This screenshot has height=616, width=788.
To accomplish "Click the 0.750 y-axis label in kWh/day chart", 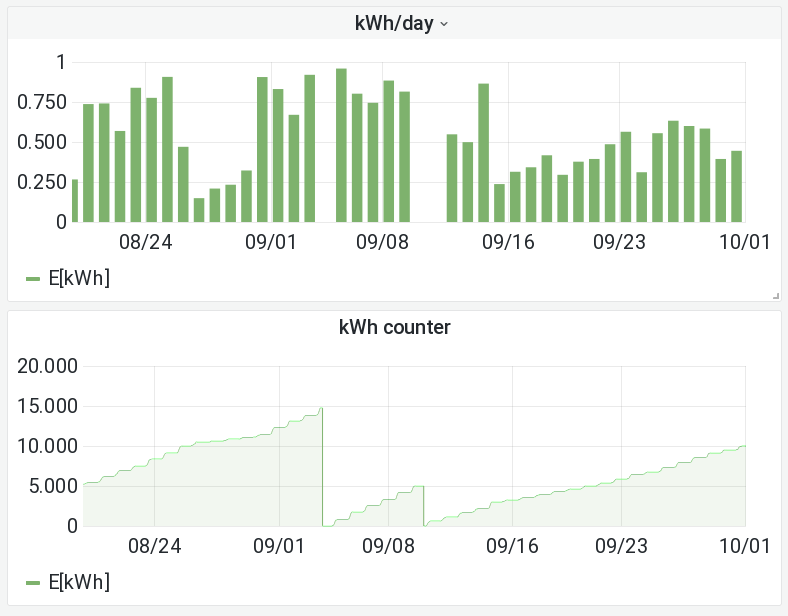I will 42,102.
